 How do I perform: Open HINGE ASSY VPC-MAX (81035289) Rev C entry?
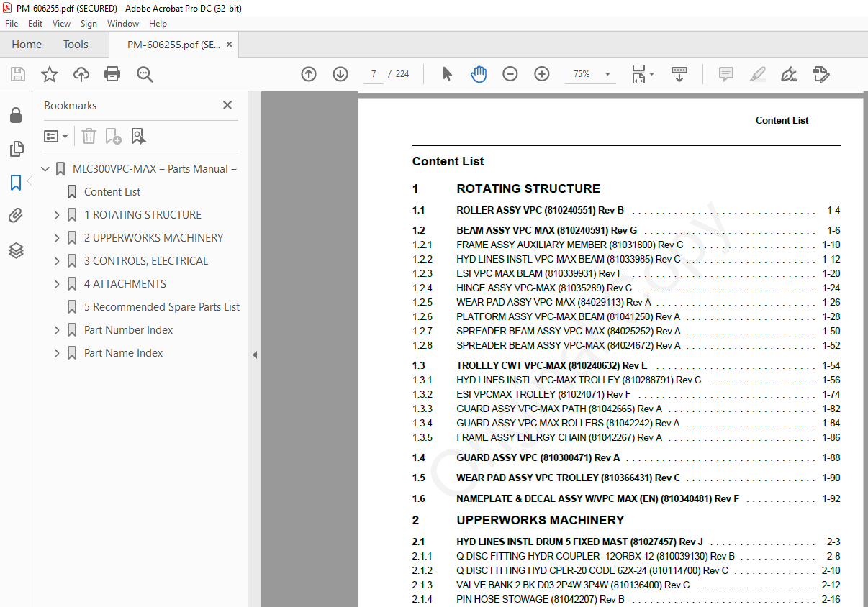coord(544,288)
